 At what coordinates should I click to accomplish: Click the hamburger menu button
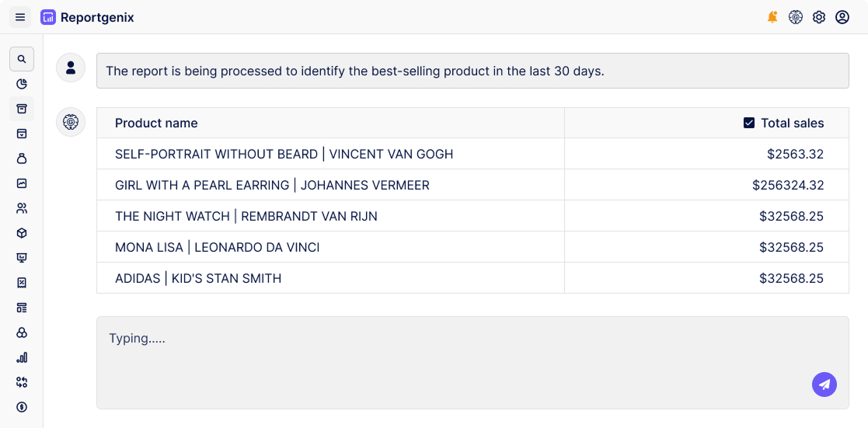click(20, 17)
